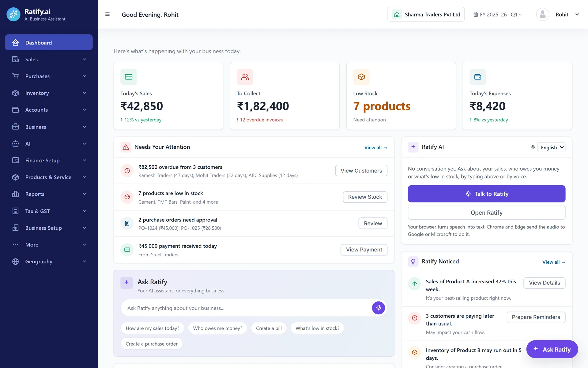This screenshot has width=588, height=368.
Task: Click the low in stock package icon
Action: click(127, 197)
